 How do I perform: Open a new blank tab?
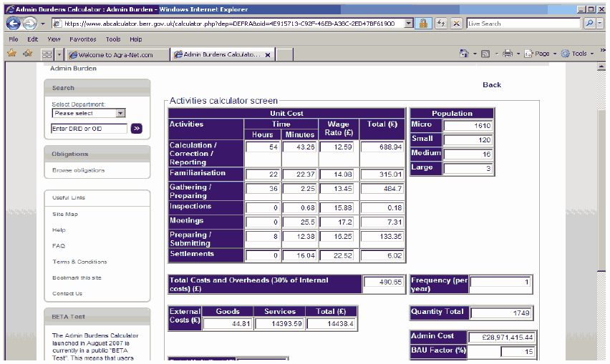coord(284,55)
